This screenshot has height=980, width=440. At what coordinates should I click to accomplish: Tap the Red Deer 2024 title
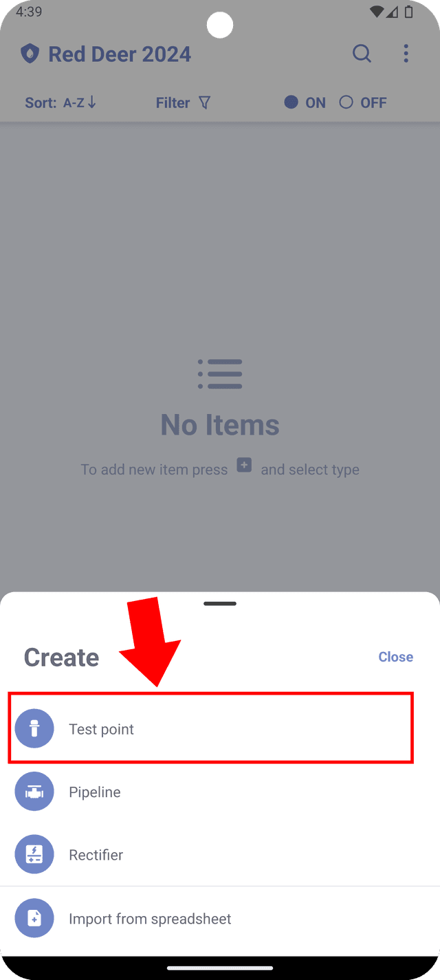[120, 54]
